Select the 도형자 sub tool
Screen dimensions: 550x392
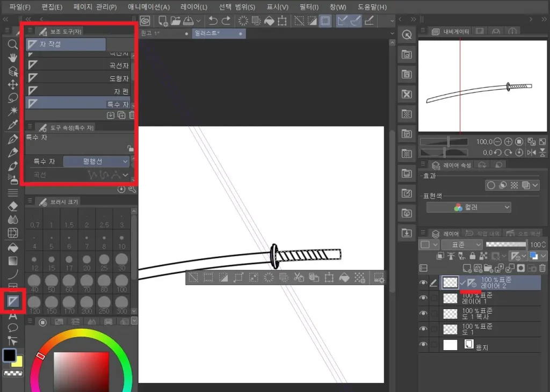81,78
